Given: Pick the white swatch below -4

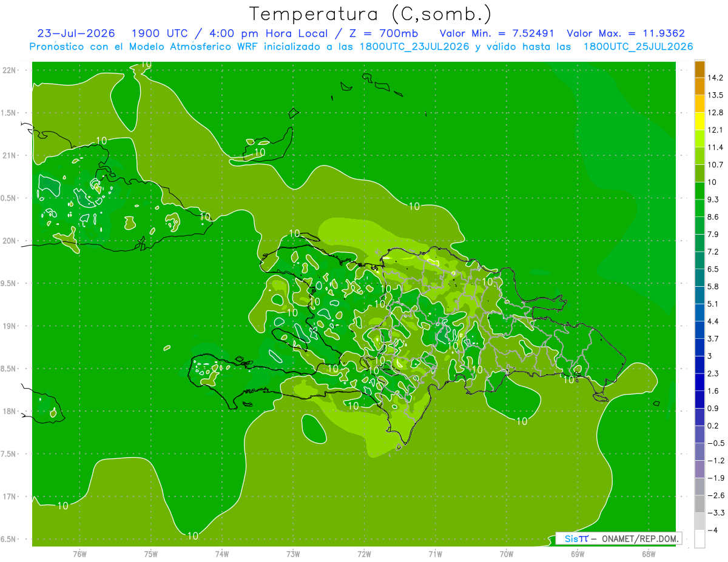Looking at the screenshot, I should [699, 540].
